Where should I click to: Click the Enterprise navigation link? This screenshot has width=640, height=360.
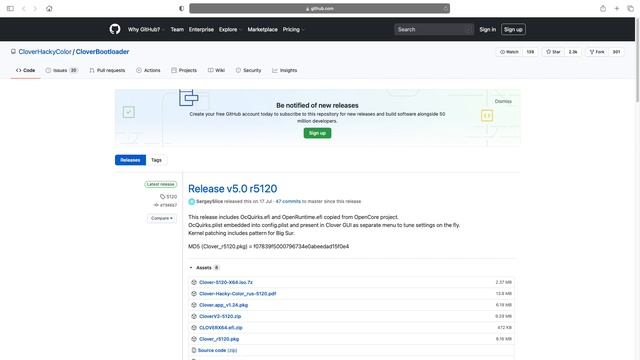point(201,29)
